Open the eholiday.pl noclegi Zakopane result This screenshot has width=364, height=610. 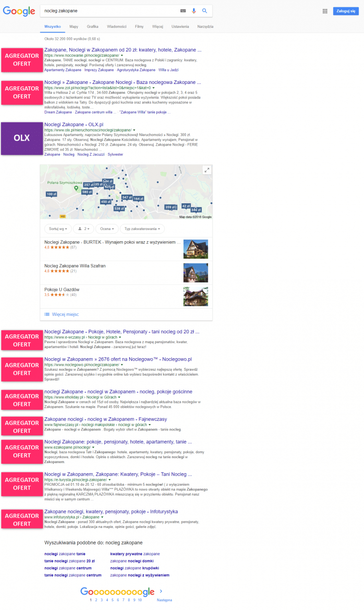pos(118,391)
